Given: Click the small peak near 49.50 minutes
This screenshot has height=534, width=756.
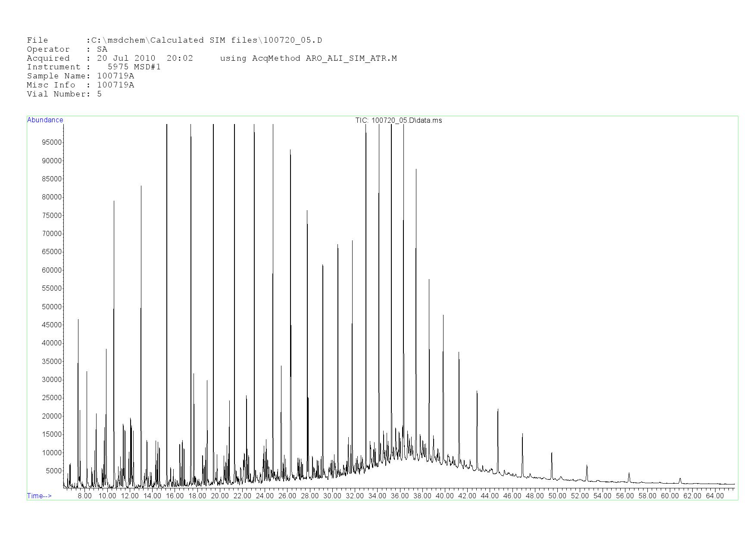Looking at the screenshot, I should click(552, 453).
